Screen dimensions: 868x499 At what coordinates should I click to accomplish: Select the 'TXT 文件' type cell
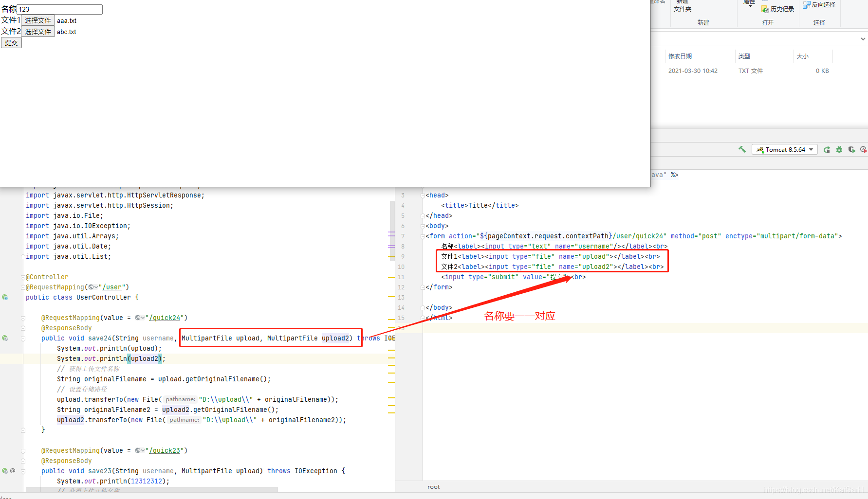[751, 71]
